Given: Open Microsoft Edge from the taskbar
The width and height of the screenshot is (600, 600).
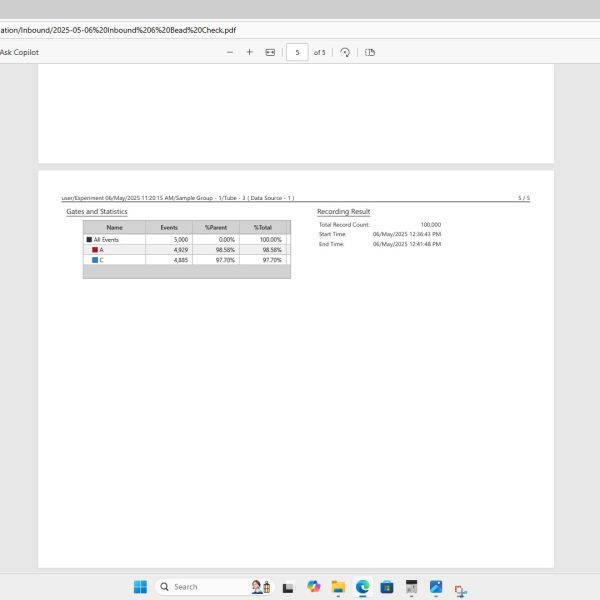Looking at the screenshot, I should (362, 587).
